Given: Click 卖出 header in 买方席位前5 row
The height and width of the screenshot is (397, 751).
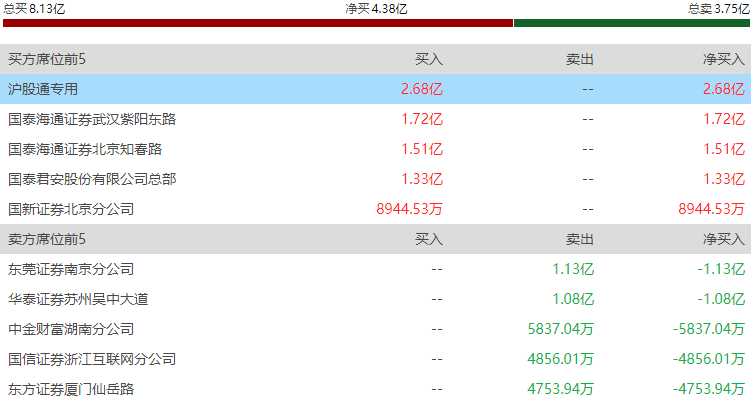Looking at the screenshot, I should tap(580, 59).
